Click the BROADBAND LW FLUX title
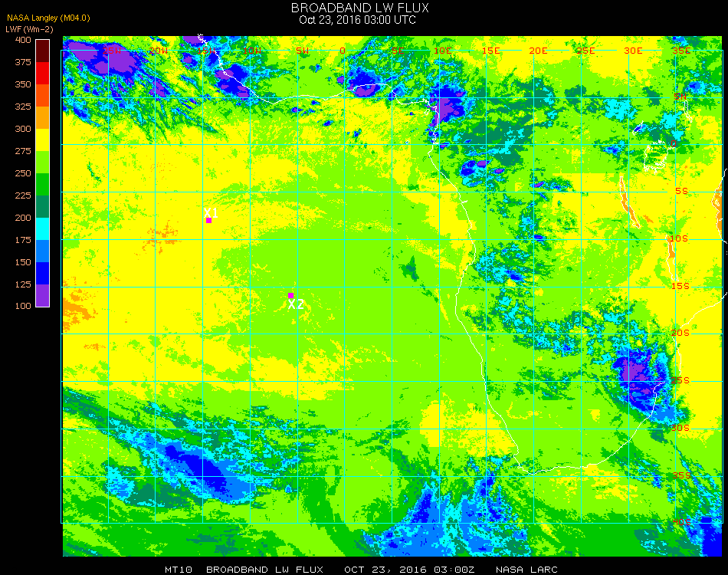Viewport: 728px width, 575px height. pyautogui.click(x=360, y=8)
